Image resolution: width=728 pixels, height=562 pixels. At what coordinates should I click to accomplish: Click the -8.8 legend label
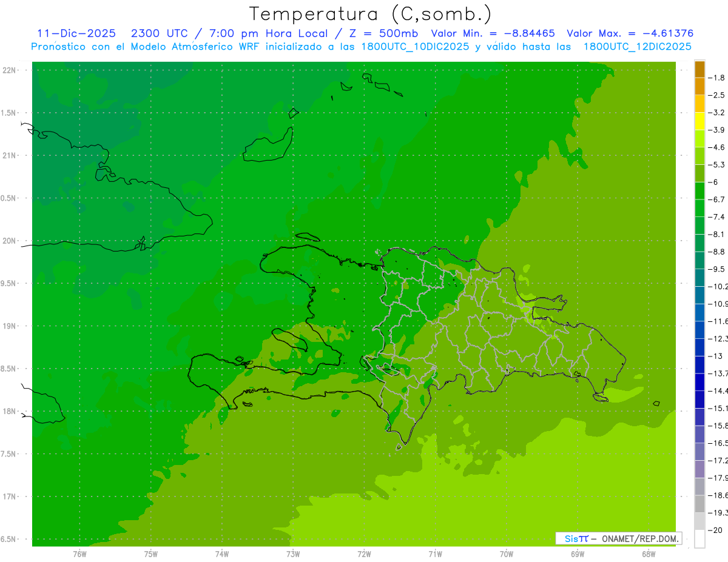click(x=716, y=252)
